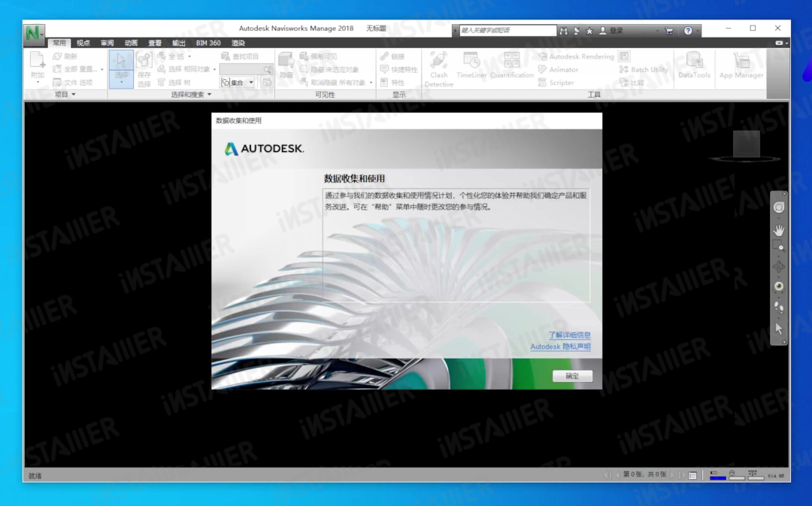This screenshot has height=506, width=812.
Task: Click the SteeringWheels icon in navigation bar
Action: [778, 208]
